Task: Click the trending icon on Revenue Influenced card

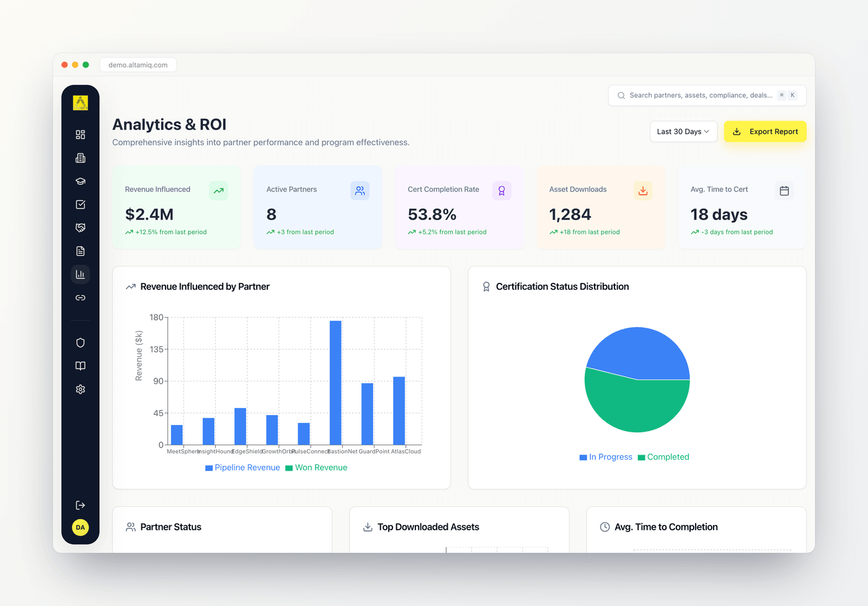Action: coord(218,191)
